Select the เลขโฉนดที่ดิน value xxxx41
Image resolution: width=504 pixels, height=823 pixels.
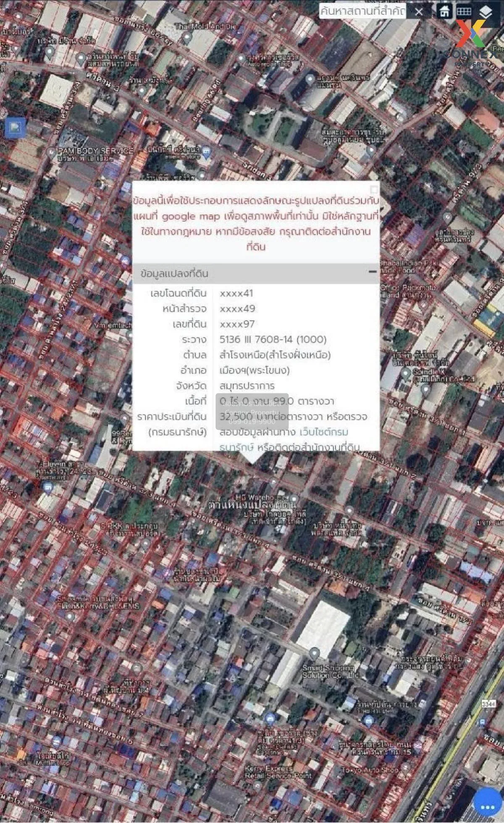pos(236,293)
